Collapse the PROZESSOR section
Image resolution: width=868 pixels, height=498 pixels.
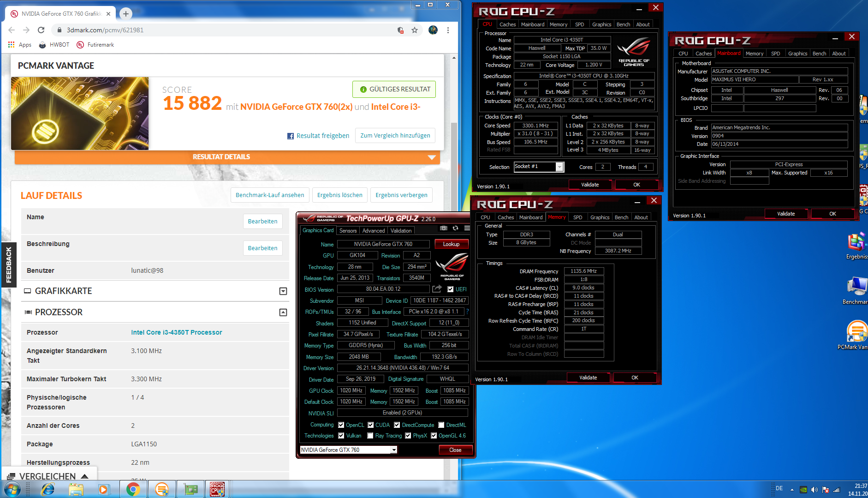283,312
